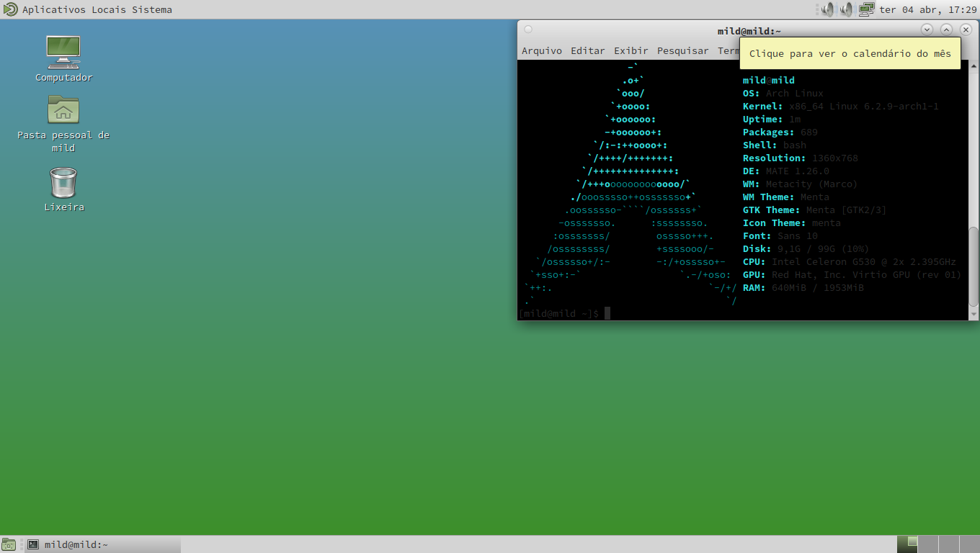Viewport: 980px width, 553px height.
Task: Click the 'Disk: 9,1G / 99G (10%)' line
Action: [x=806, y=249]
